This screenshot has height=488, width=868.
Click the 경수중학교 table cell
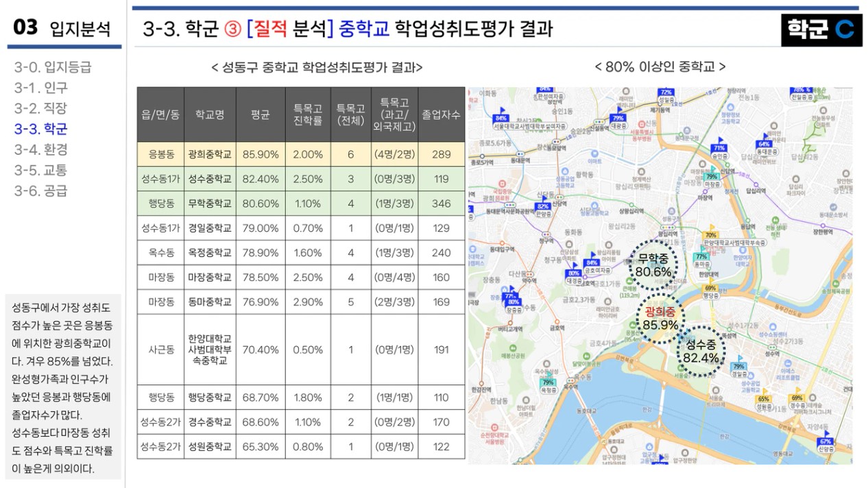tap(210, 422)
